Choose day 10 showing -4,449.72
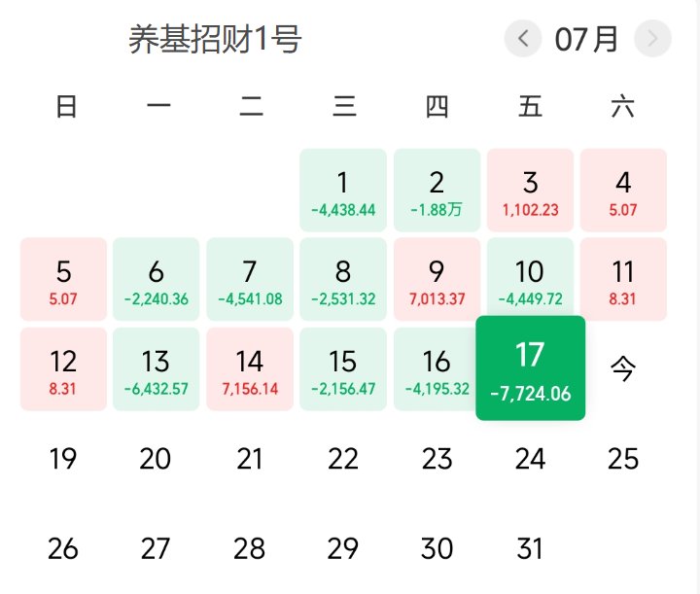 click(x=531, y=277)
